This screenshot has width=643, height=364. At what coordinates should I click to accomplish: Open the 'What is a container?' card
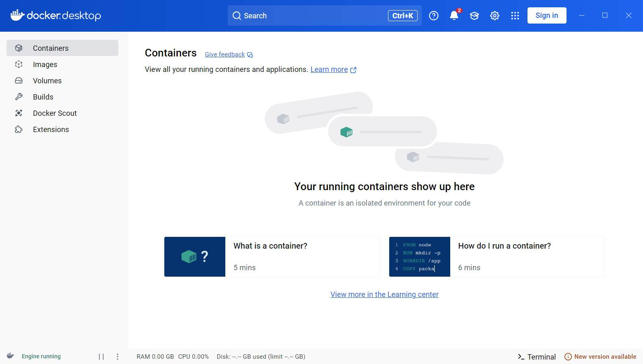click(x=272, y=257)
